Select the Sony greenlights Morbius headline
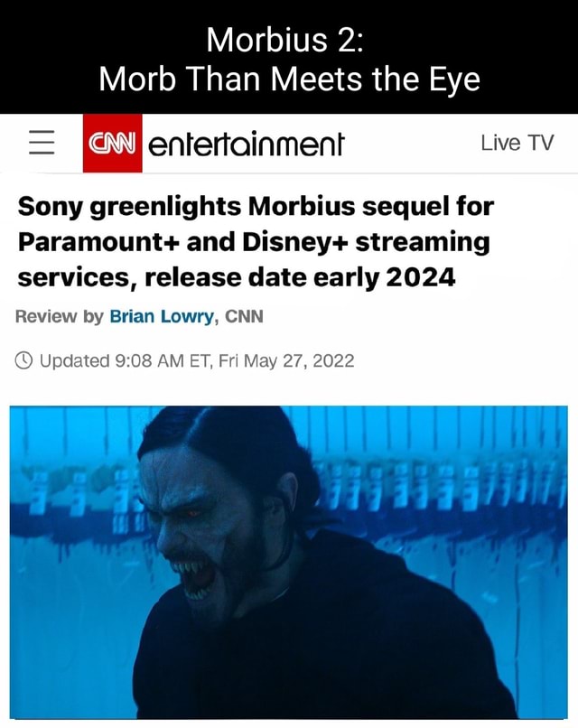 [256, 242]
